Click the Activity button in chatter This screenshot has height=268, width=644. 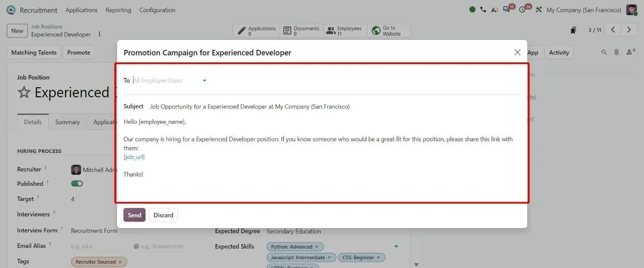click(x=559, y=52)
